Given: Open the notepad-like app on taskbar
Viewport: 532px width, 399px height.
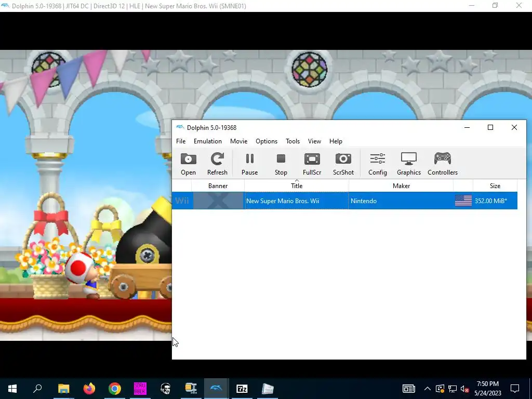Looking at the screenshot, I should pyautogui.click(x=268, y=389).
